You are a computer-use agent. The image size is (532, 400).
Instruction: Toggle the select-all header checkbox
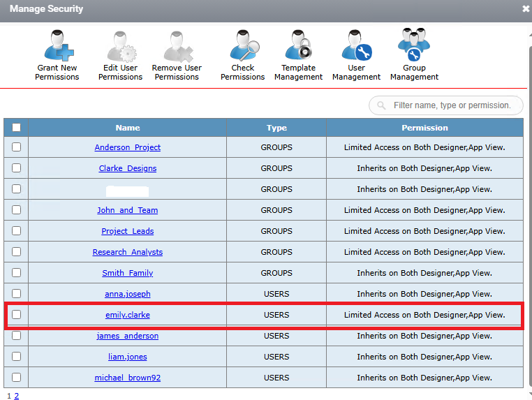click(x=16, y=128)
